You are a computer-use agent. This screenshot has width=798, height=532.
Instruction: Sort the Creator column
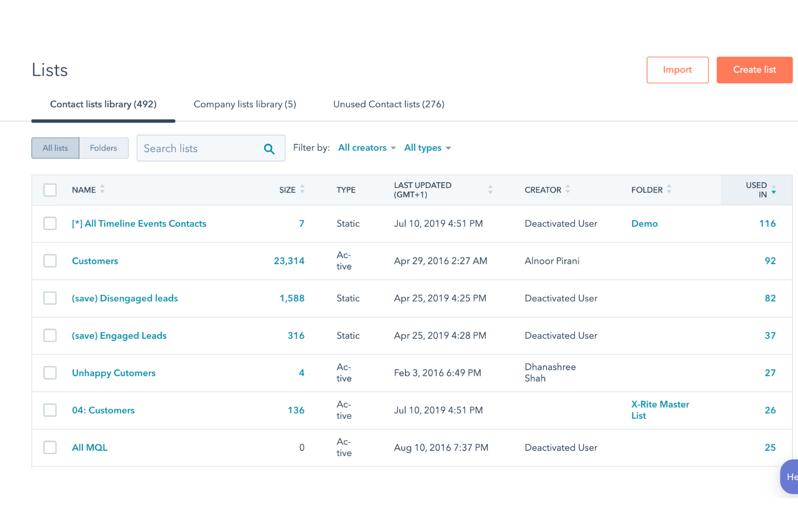pos(568,190)
